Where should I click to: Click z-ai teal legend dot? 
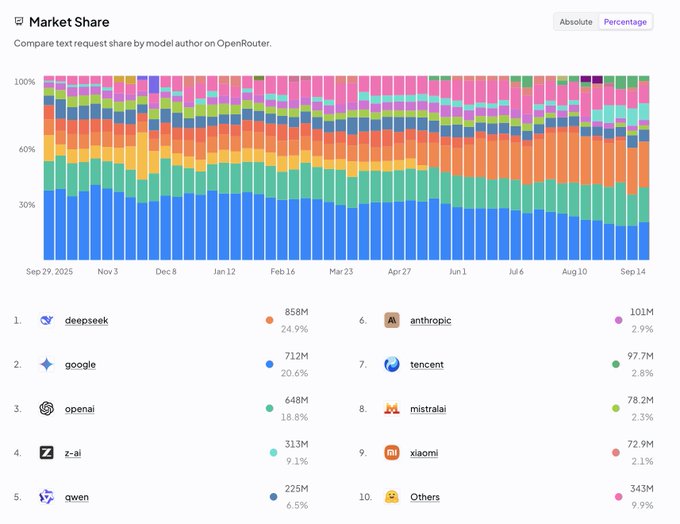[273, 452]
